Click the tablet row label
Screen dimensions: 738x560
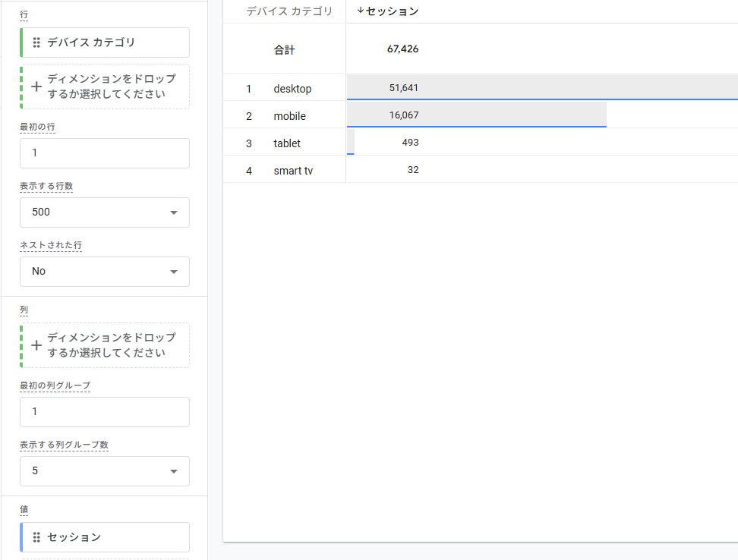(287, 143)
